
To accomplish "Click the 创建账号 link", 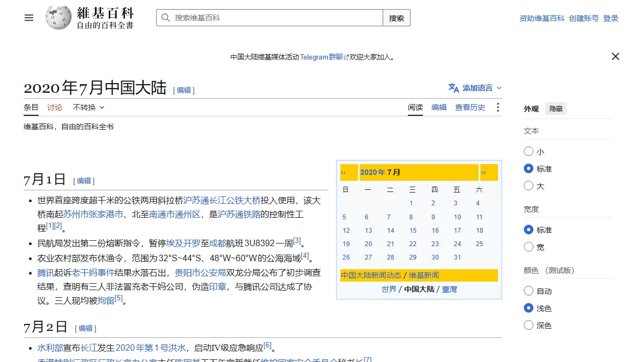I will [584, 18].
